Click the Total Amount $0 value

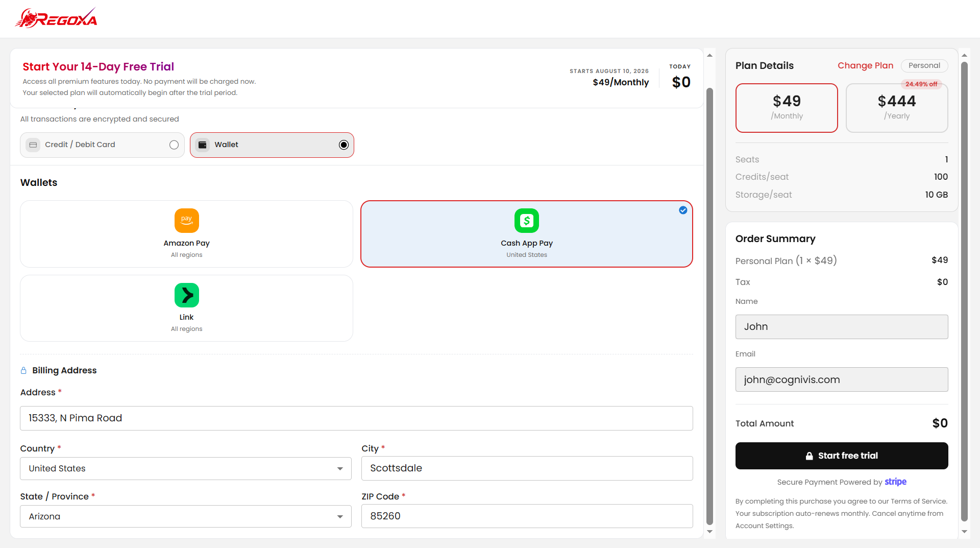940,423
